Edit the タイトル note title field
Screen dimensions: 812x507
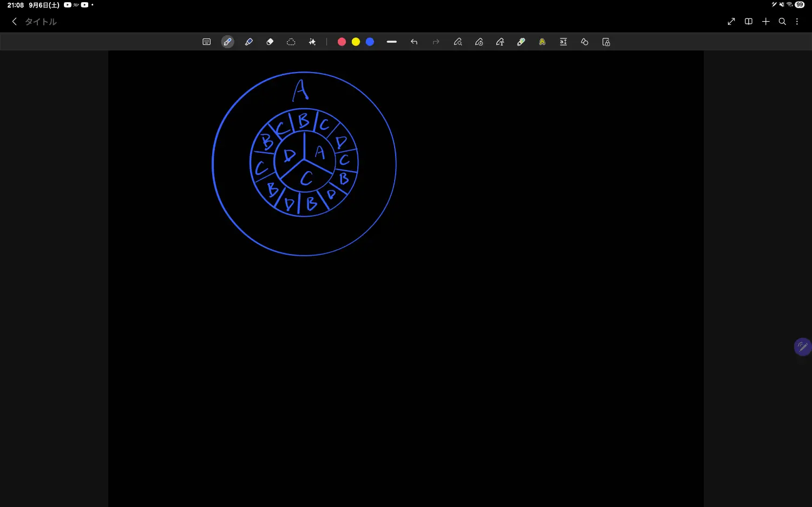pyautogui.click(x=41, y=22)
